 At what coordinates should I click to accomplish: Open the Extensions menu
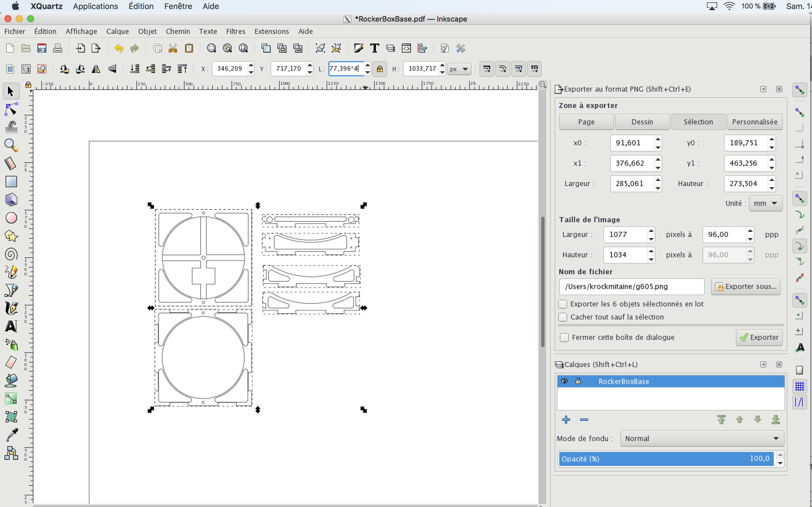click(x=271, y=31)
